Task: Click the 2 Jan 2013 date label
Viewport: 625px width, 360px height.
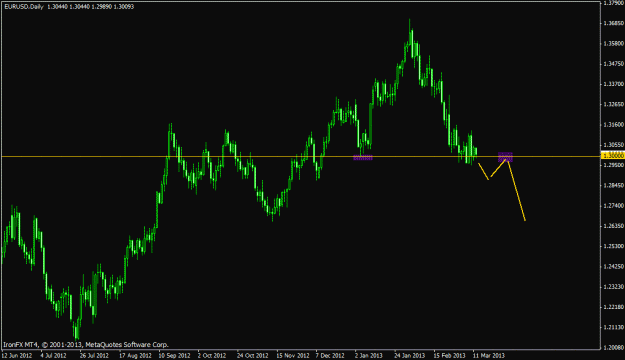Action: [369, 355]
